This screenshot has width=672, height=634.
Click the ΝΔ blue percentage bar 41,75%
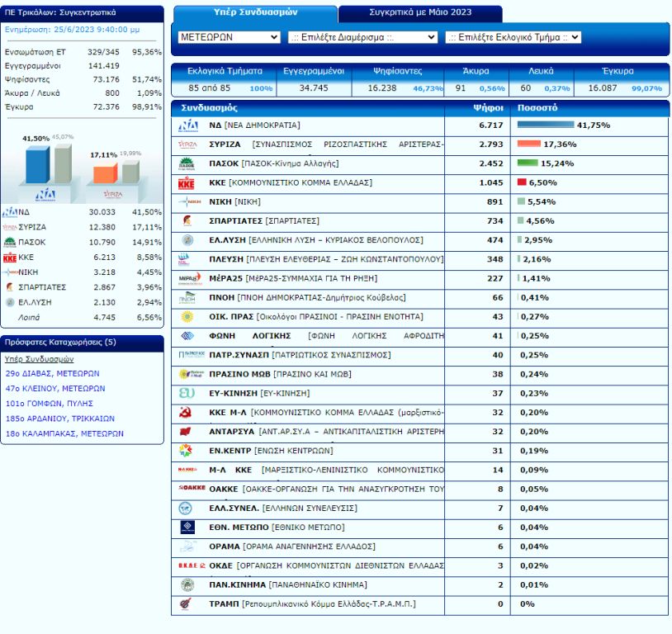546,125
